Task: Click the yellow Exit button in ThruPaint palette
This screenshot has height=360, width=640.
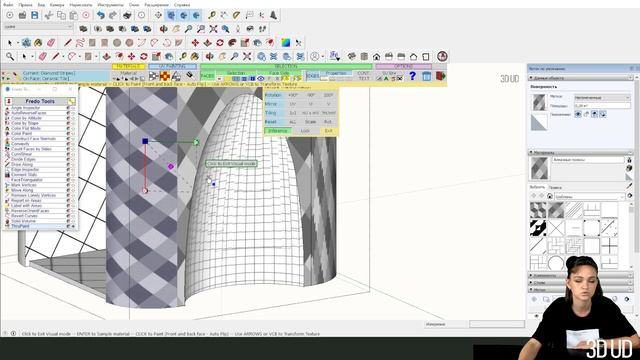Action: tap(328, 131)
